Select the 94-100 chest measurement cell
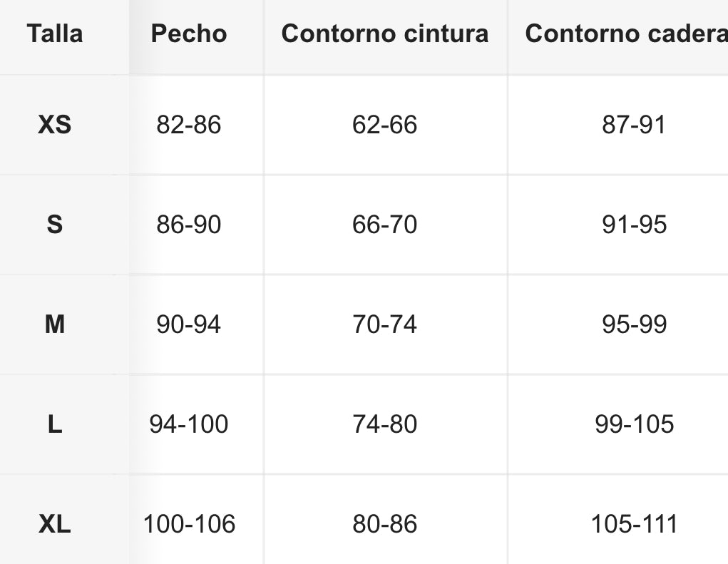 pos(189,424)
